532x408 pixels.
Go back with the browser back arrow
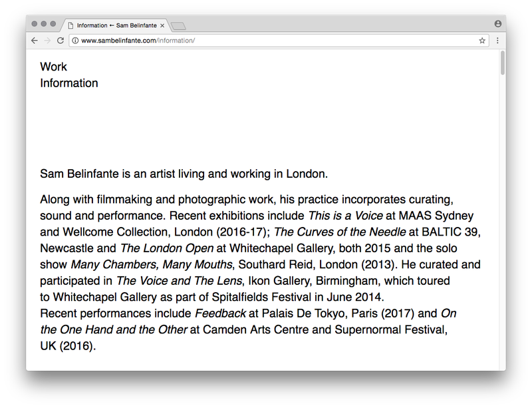(35, 41)
